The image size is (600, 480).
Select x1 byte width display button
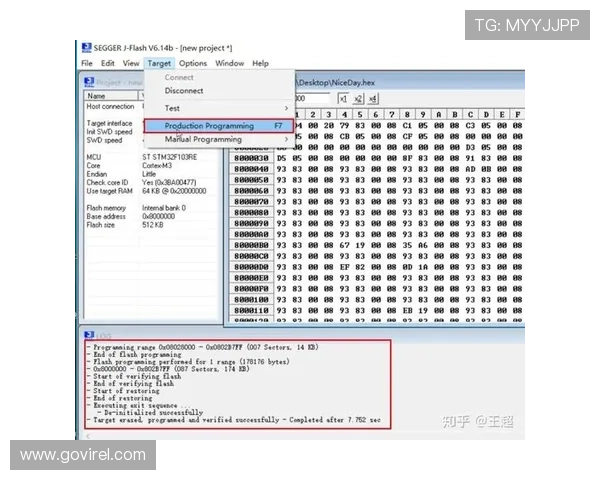(343, 99)
